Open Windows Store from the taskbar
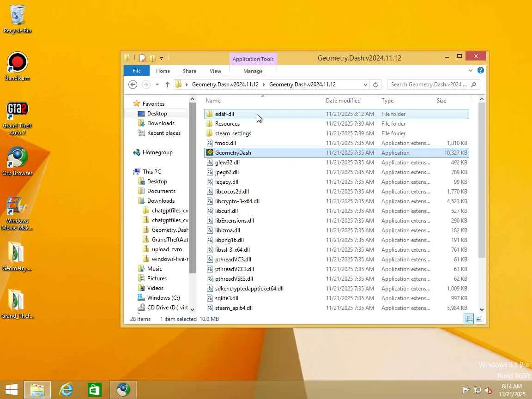 coord(95,389)
